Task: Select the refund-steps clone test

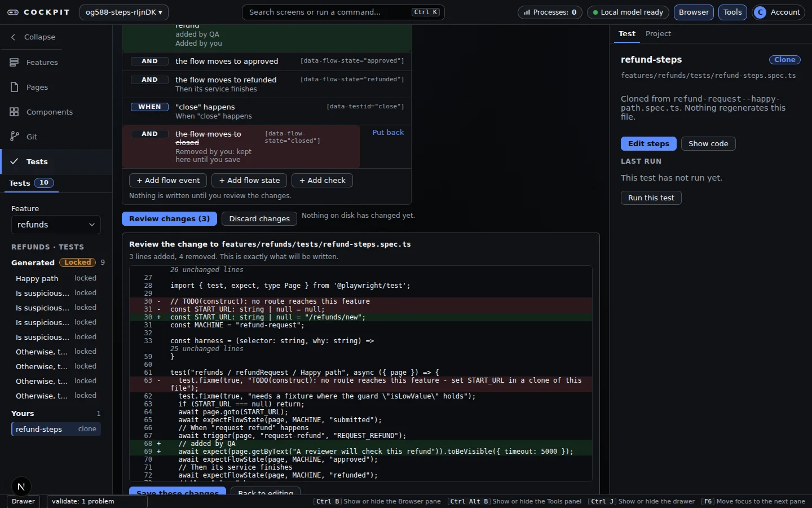Action: coord(56,429)
